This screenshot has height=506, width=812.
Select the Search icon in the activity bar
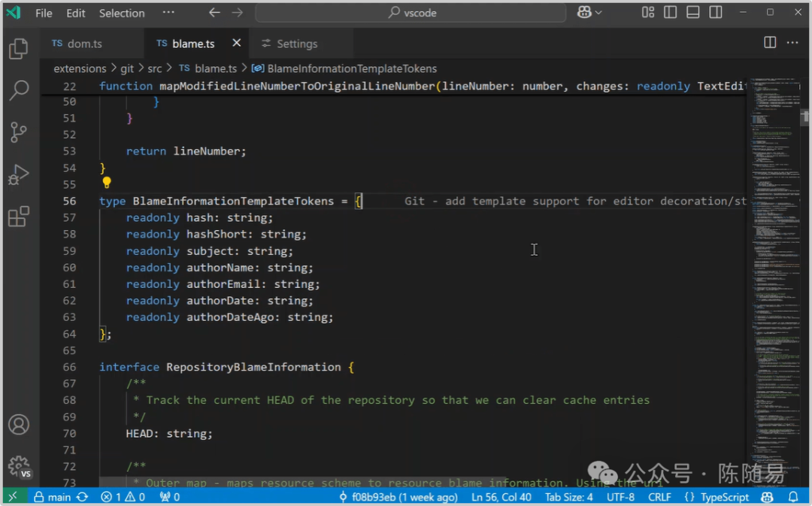pos(19,89)
